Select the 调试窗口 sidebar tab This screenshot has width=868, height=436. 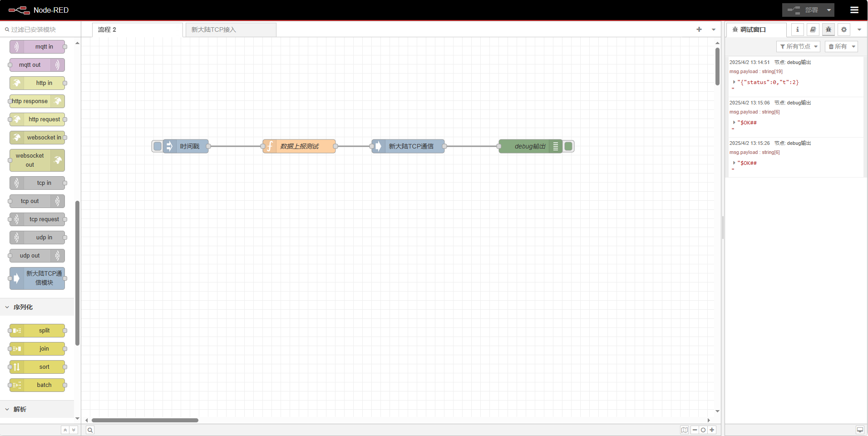click(x=756, y=30)
